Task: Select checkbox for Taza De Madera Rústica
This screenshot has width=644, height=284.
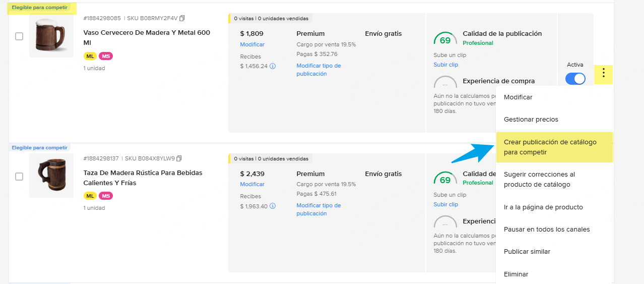Action: [x=19, y=177]
